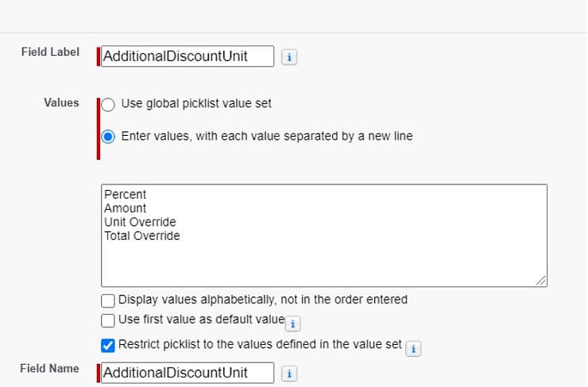Click the 'Values' section caption
The image size is (588, 387).
pyautogui.click(x=61, y=103)
